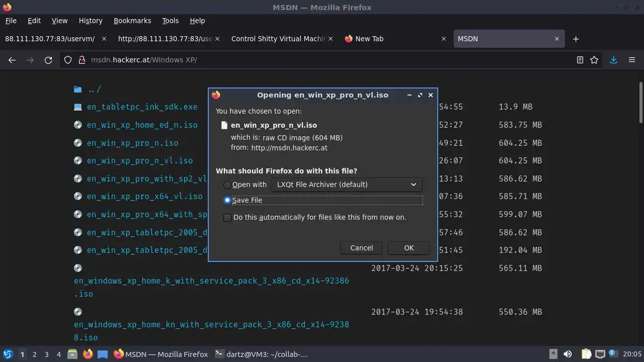This screenshot has width=644, height=362.
Task: Close the New Tab tab
Action: point(444,39)
